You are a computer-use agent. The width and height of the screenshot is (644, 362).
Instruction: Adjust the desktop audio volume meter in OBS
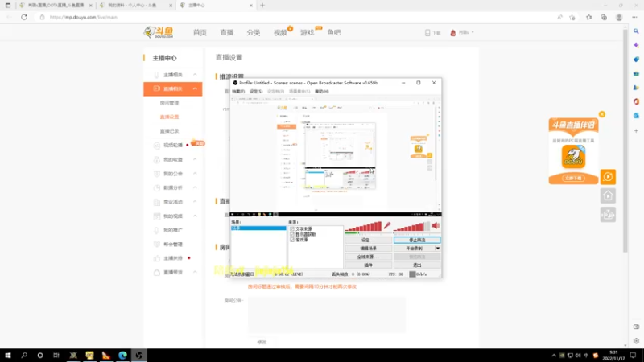[x=411, y=227]
